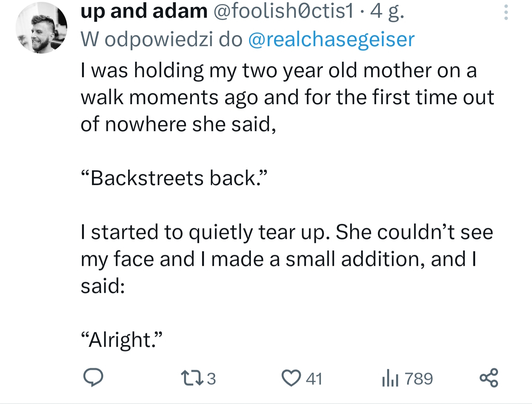This screenshot has height=404, width=532.
Task: Click the display name "up and adam"
Action: click(x=144, y=11)
